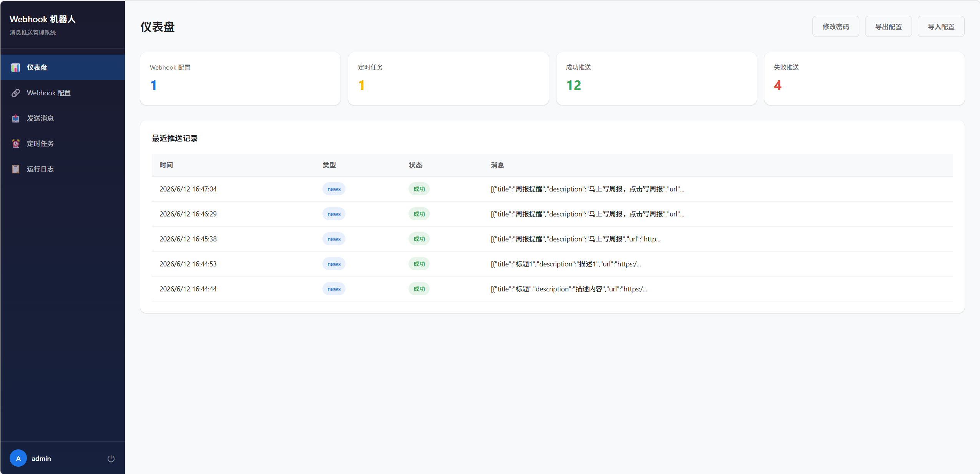Viewport: 980px width, 474px height.
Task: Click the 状态 column header
Action: point(415,165)
